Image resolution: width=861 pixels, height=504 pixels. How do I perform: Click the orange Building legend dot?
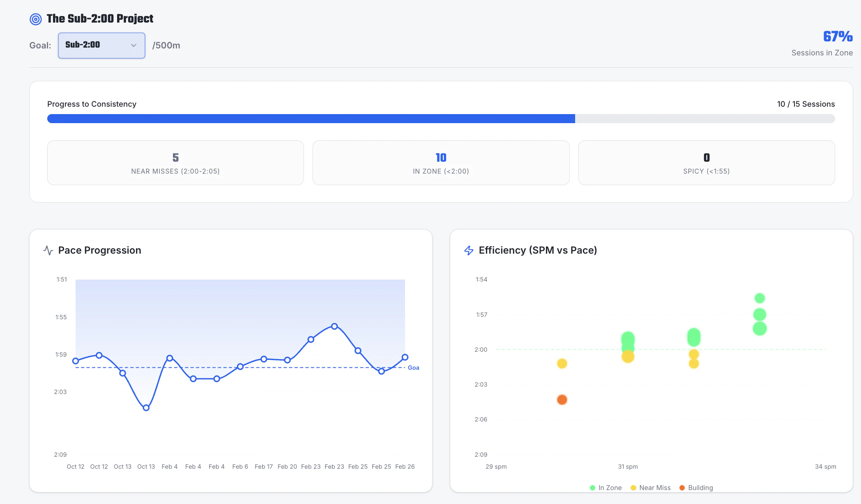tap(682, 488)
